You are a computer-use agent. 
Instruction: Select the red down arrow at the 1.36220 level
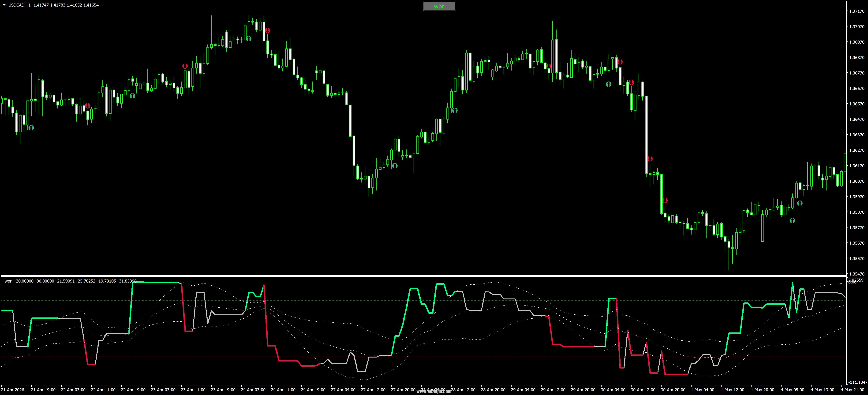click(x=650, y=159)
